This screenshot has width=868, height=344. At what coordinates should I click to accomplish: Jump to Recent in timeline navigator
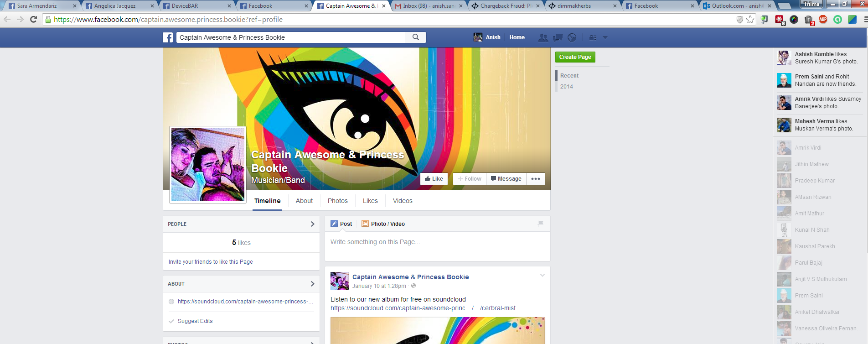[569, 76]
